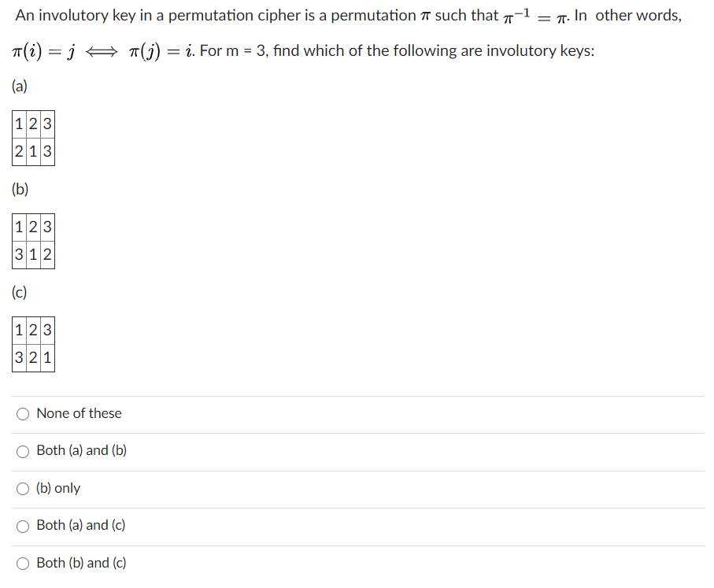This screenshot has width=714, height=588.
Task: Select the "Both (a) and (c)" radio button
Action: [x=23, y=526]
